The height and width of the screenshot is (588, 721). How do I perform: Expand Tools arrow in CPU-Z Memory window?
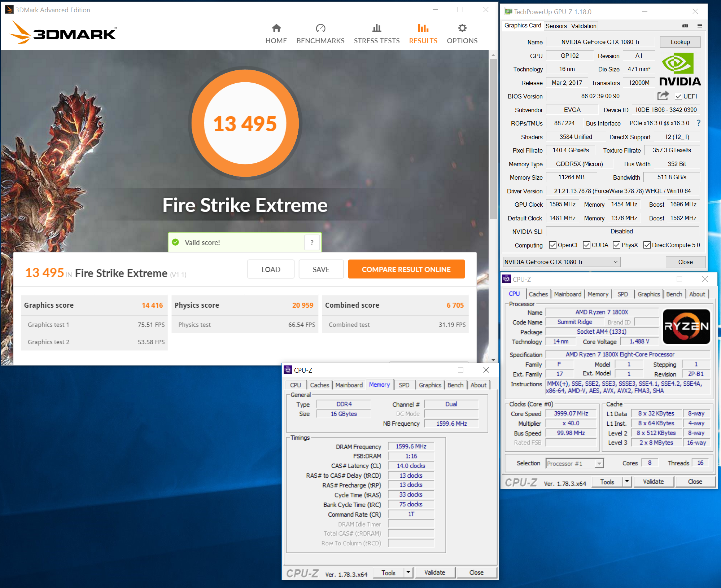pos(408,572)
